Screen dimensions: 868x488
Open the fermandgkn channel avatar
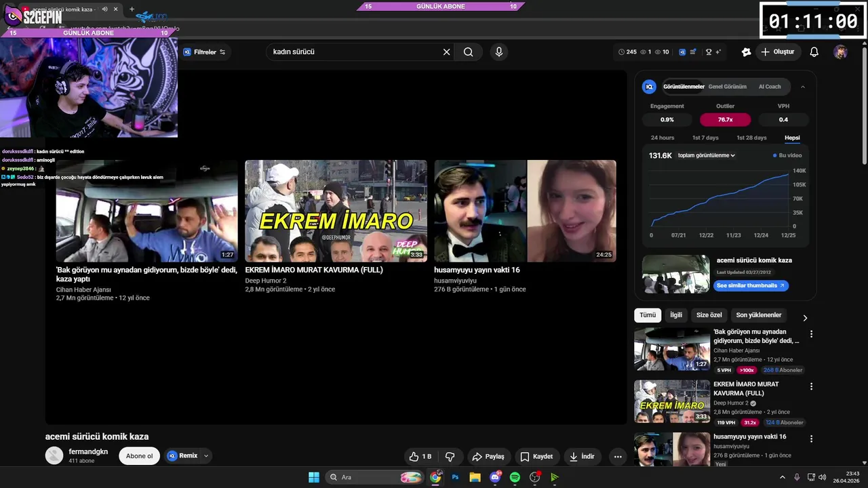coord(54,455)
